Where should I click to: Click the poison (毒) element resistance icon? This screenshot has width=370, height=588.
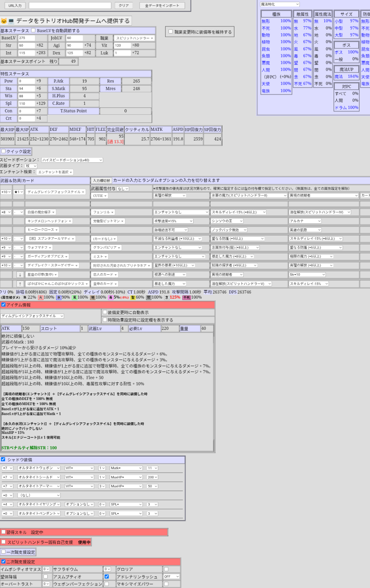[111, 298]
